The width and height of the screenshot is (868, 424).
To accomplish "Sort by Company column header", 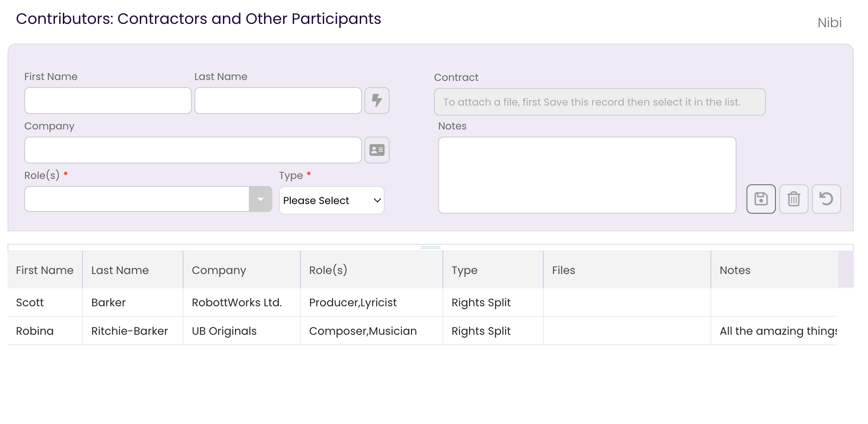I will point(242,270).
